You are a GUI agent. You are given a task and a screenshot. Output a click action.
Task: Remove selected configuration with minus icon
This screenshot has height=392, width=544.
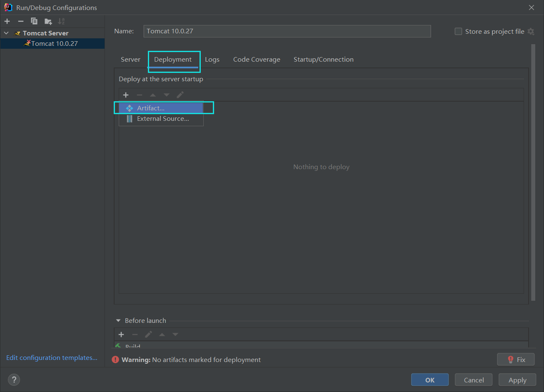(20, 21)
